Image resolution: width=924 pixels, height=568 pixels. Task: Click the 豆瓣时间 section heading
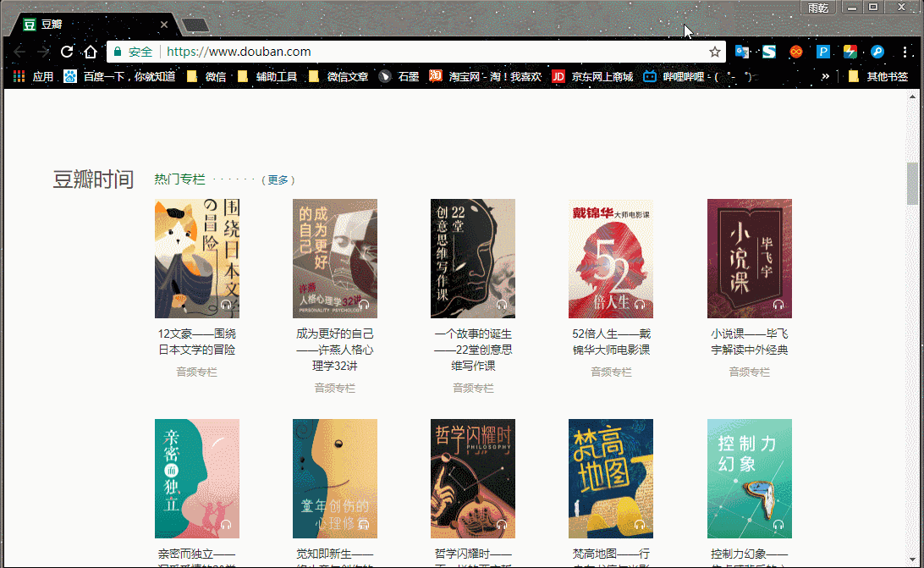coord(94,179)
